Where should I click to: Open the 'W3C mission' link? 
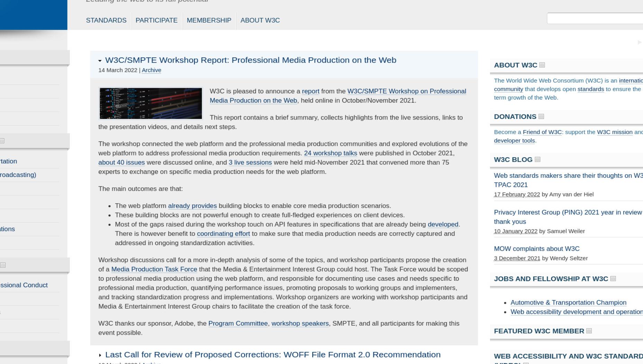615,132
